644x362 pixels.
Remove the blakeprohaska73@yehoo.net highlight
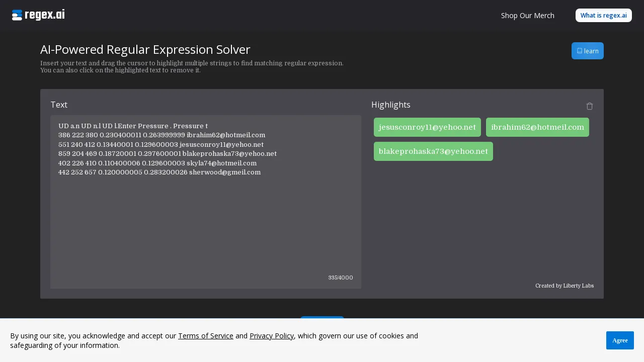coord(433,151)
